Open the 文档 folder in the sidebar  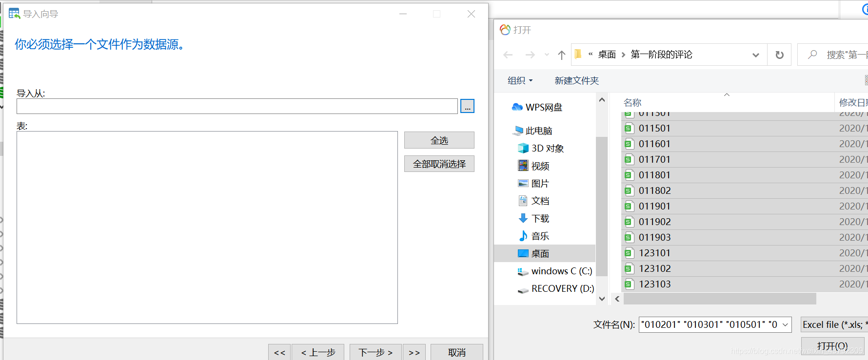tap(540, 201)
